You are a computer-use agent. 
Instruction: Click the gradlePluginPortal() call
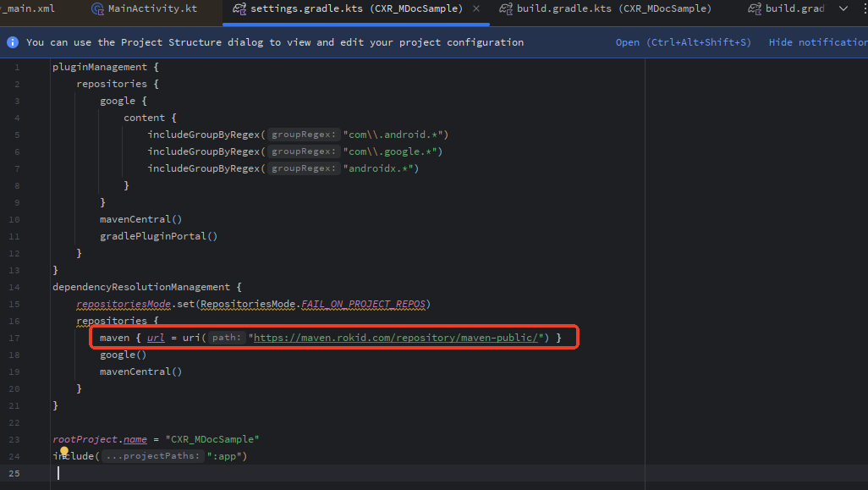pyautogui.click(x=159, y=236)
